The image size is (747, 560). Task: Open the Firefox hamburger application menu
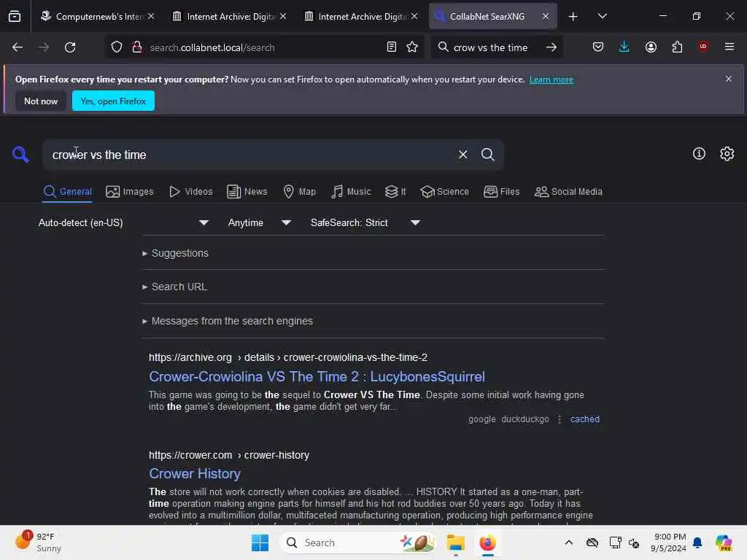(729, 46)
